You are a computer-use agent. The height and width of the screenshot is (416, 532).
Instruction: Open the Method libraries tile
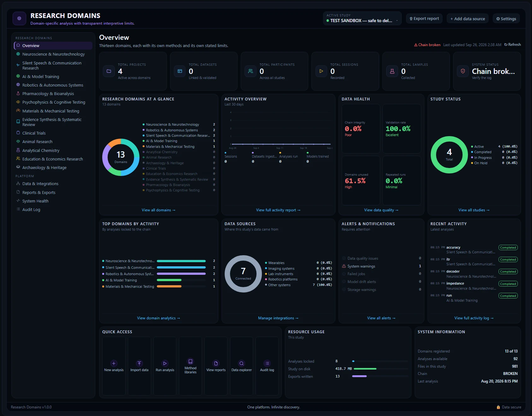click(x=190, y=366)
